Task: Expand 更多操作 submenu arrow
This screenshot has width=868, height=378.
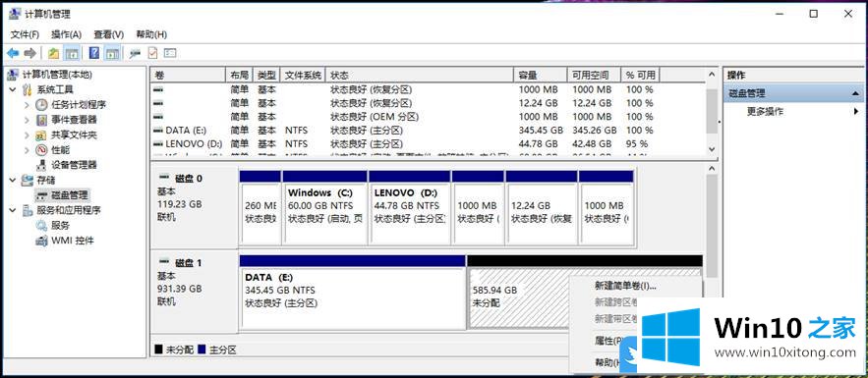Action: [856, 111]
